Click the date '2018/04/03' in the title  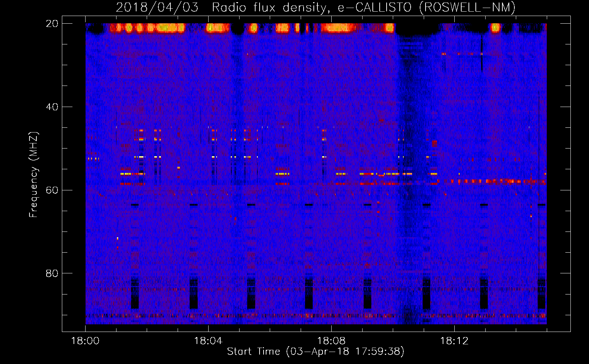click(x=157, y=7)
